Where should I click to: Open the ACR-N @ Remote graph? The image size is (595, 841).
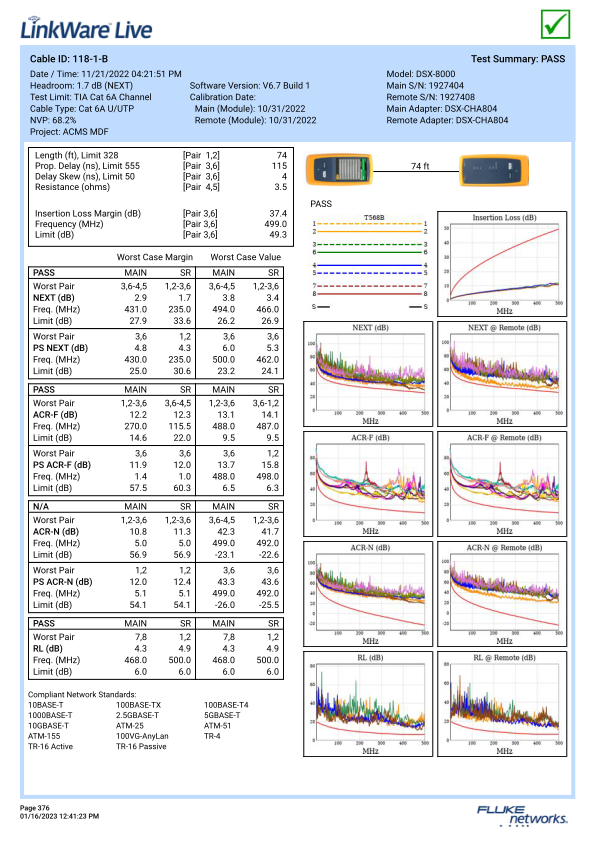point(502,594)
